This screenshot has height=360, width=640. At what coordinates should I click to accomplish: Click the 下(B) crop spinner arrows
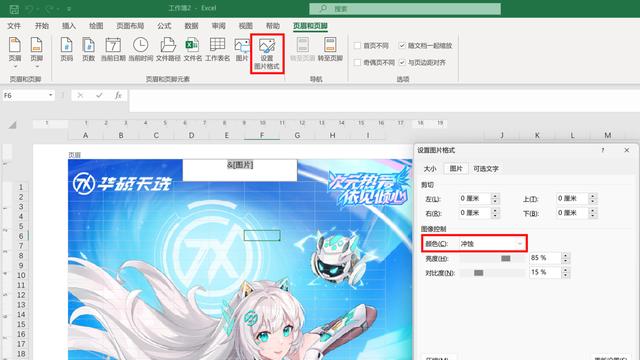pyautogui.click(x=593, y=213)
